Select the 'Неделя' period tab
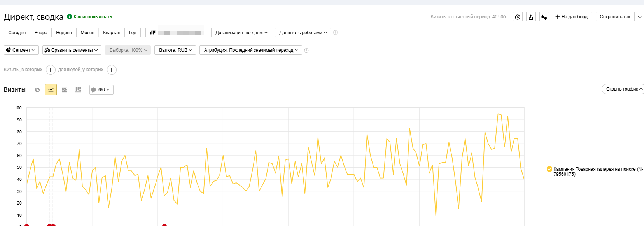The height and width of the screenshot is (226, 644). (x=64, y=33)
